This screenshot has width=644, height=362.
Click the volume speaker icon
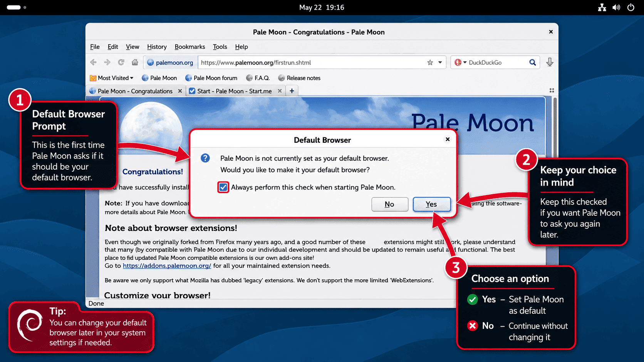coord(616,7)
